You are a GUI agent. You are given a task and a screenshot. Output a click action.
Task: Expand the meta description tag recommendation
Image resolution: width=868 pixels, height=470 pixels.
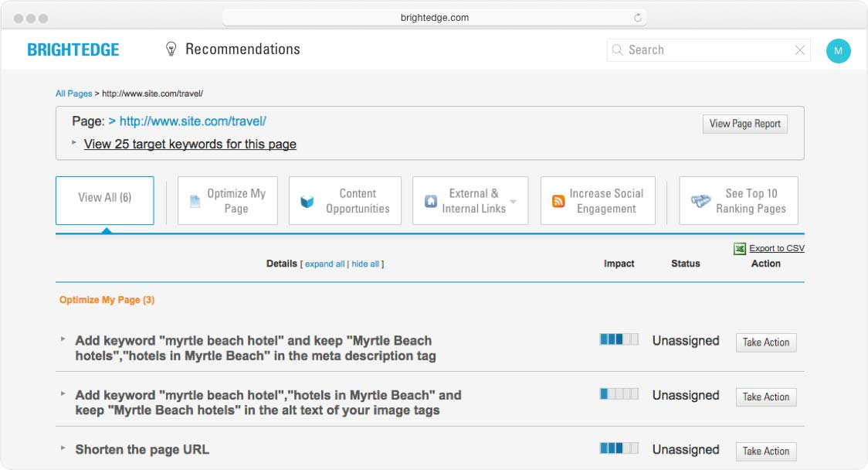click(x=63, y=339)
